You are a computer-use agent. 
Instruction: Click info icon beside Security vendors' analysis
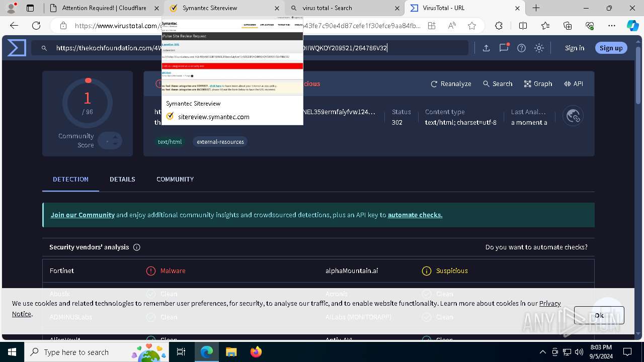[136, 247]
